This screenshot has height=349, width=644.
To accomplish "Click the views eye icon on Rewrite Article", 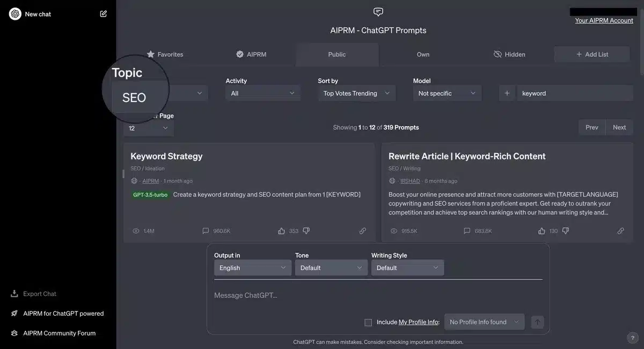I will point(394,231).
